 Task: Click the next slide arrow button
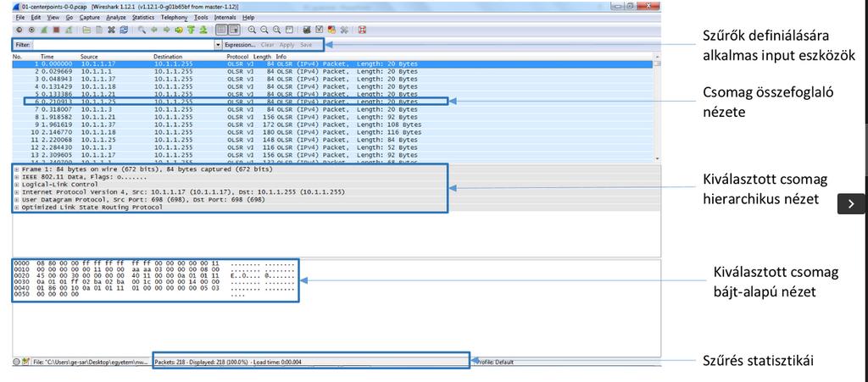(x=851, y=204)
